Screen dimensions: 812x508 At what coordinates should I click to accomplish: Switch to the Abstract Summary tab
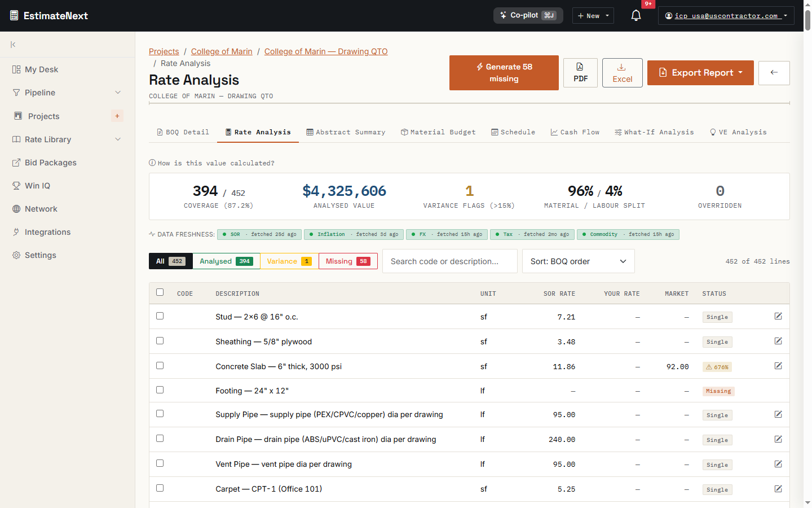point(346,132)
